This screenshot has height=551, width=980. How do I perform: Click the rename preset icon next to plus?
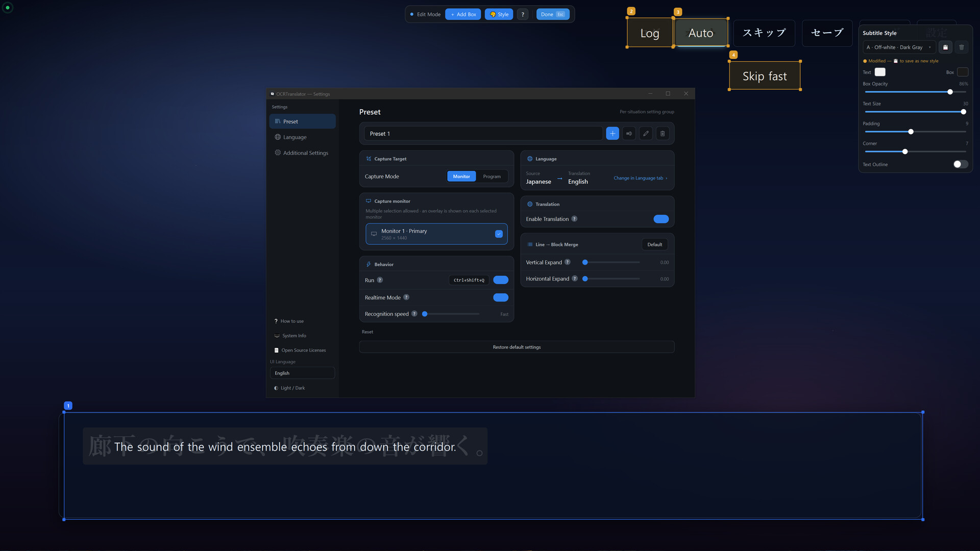[629, 134]
